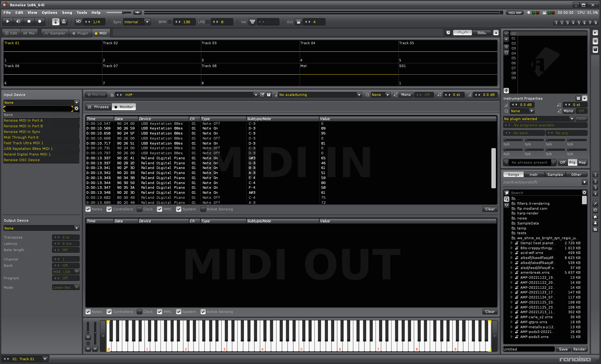
Task: Disable Controllers checkbox in MIDI input monitor
Action: [109, 209]
